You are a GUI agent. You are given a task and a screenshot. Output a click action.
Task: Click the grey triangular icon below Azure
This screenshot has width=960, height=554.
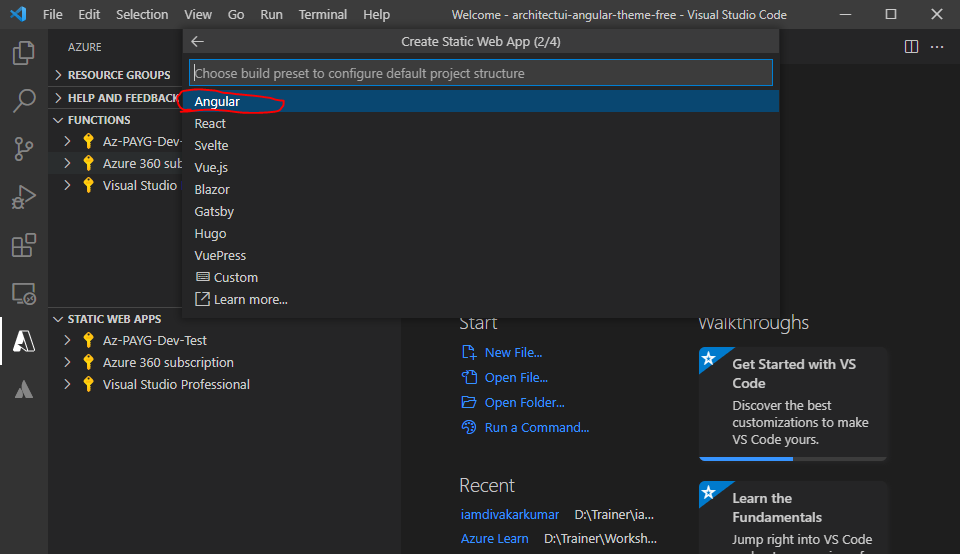[23, 389]
